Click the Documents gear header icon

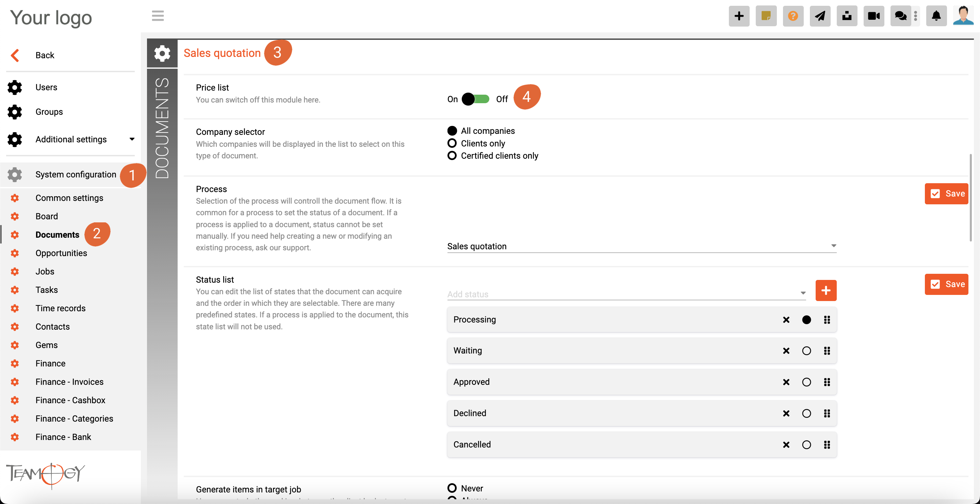162,53
